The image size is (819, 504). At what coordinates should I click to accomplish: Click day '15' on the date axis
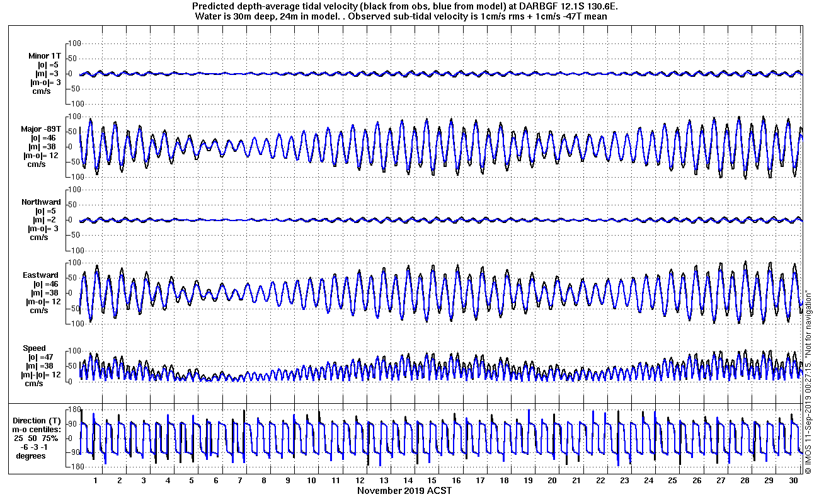pyautogui.click(x=432, y=480)
